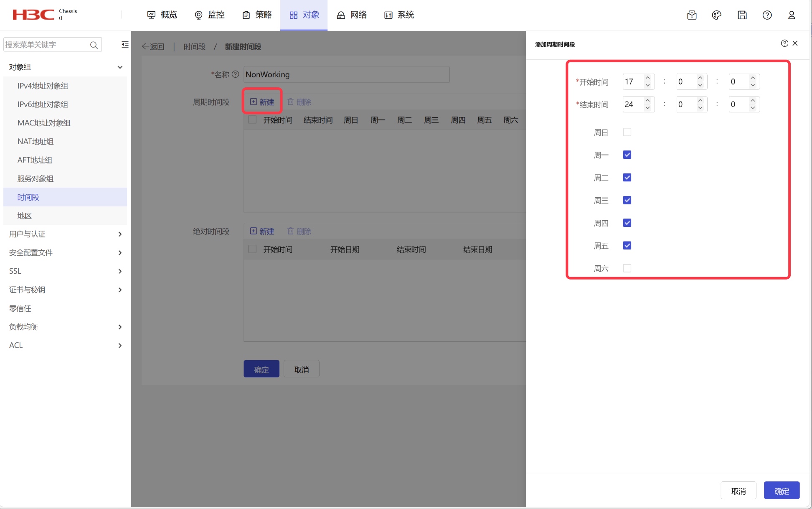The image size is (812, 509).
Task: Increase start time minute value
Action: tap(700, 78)
